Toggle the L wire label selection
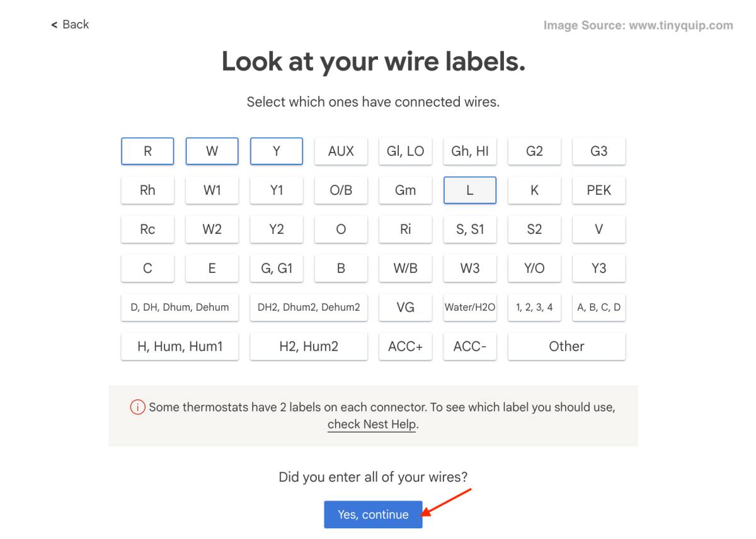 pyautogui.click(x=469, y=190)
